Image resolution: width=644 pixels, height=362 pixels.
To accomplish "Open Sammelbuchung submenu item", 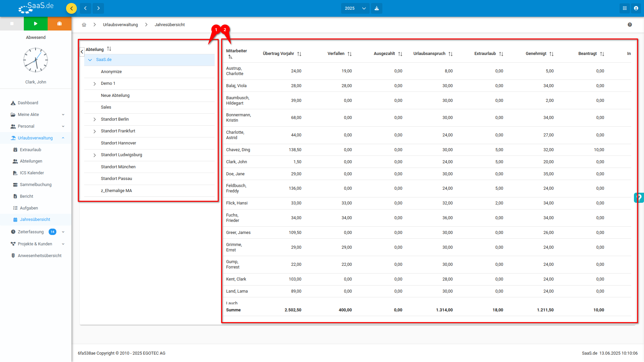I will coord(36,185).
